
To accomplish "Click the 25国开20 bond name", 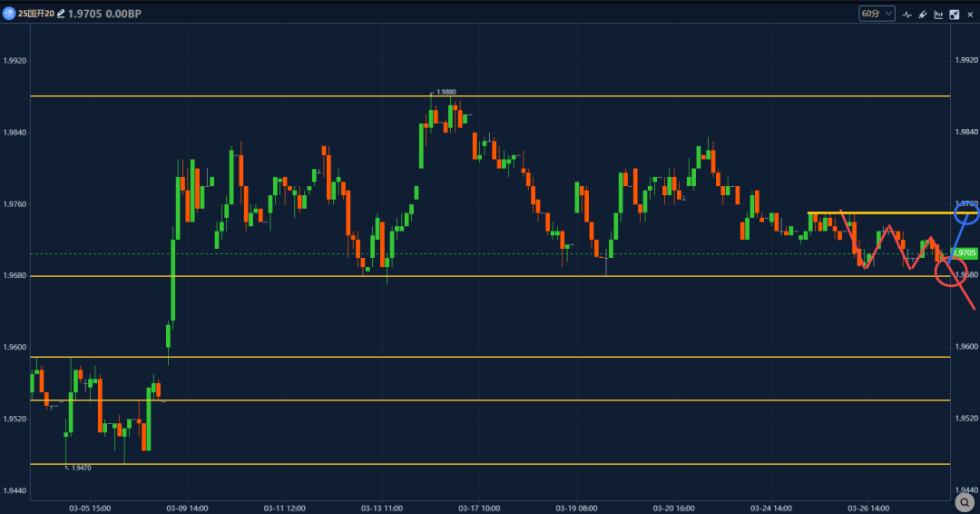I will (36, 14).
